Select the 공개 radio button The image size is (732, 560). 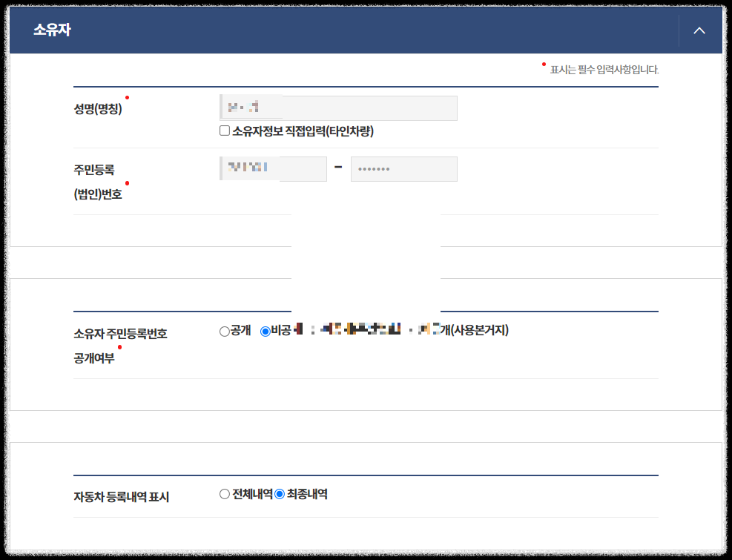[225, 331]
